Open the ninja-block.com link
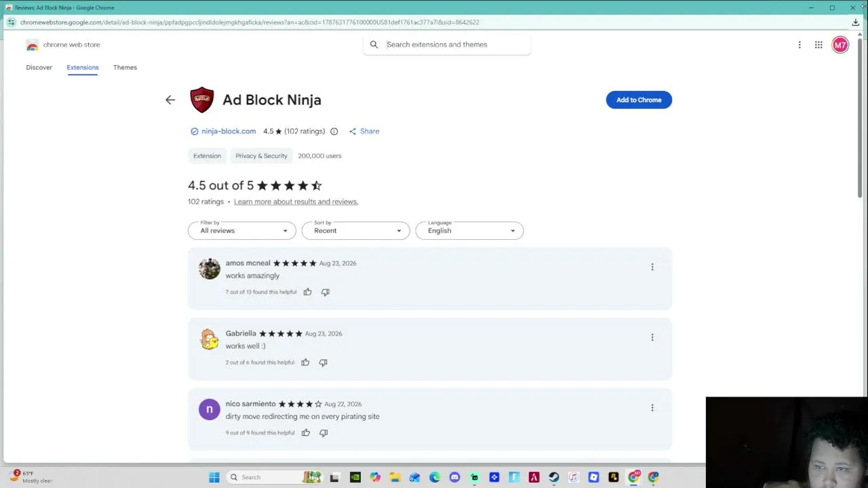Viewport: 868px width, 488px height. pos(229,131)
